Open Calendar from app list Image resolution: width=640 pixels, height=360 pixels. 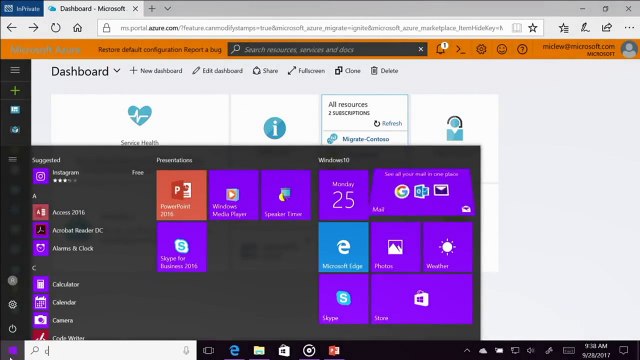point(89,302)
